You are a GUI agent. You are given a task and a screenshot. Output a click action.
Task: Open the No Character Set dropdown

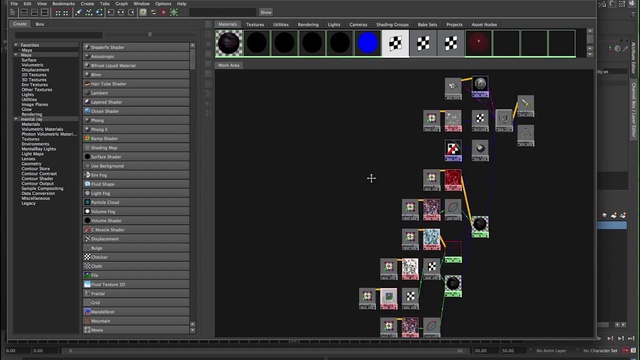[600, 351]
